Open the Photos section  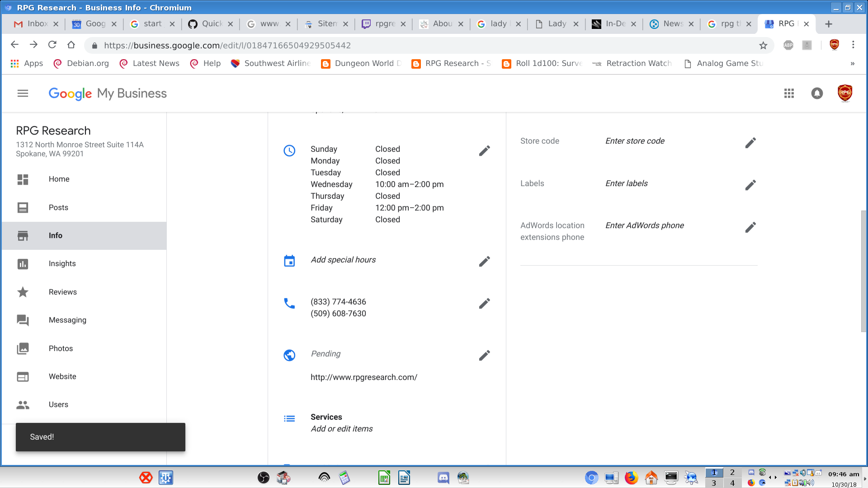point(61,348)
